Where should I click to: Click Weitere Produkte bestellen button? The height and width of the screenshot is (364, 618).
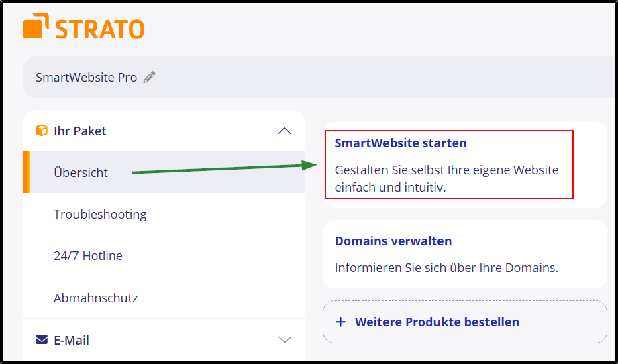point(465,322)
